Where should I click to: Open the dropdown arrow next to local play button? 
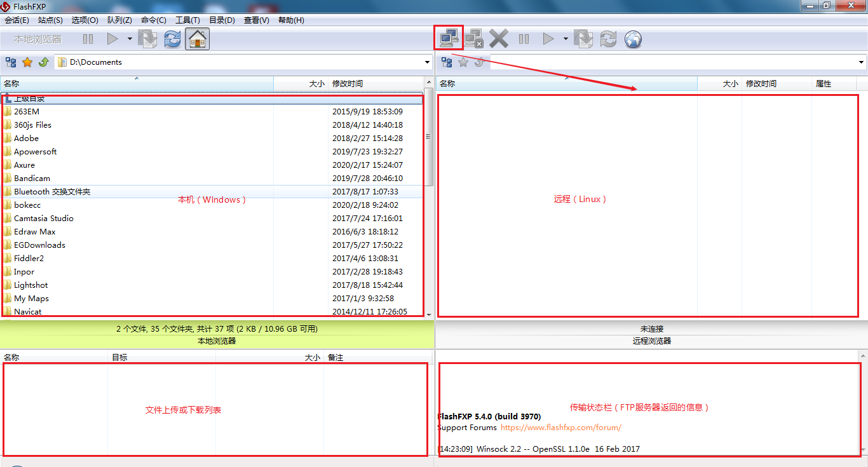tap(130, 39)
